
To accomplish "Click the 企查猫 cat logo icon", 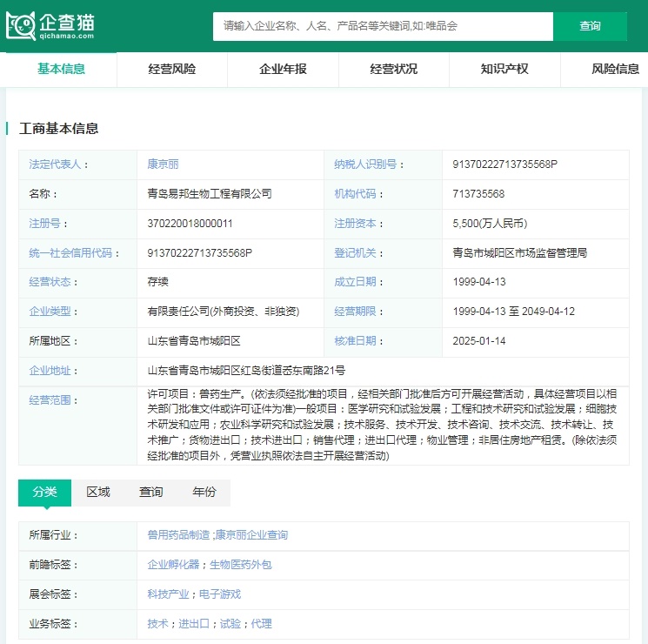I will (21, 26).
